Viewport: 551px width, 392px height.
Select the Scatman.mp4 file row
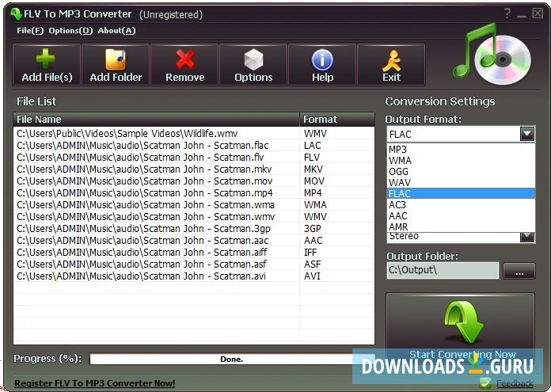pos(194,193)
